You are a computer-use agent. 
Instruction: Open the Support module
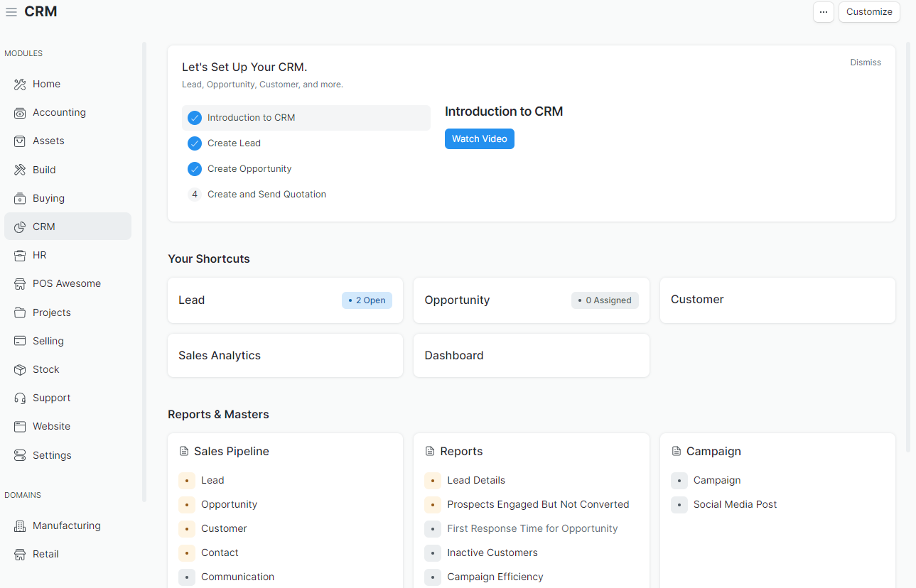coord(51,398)
